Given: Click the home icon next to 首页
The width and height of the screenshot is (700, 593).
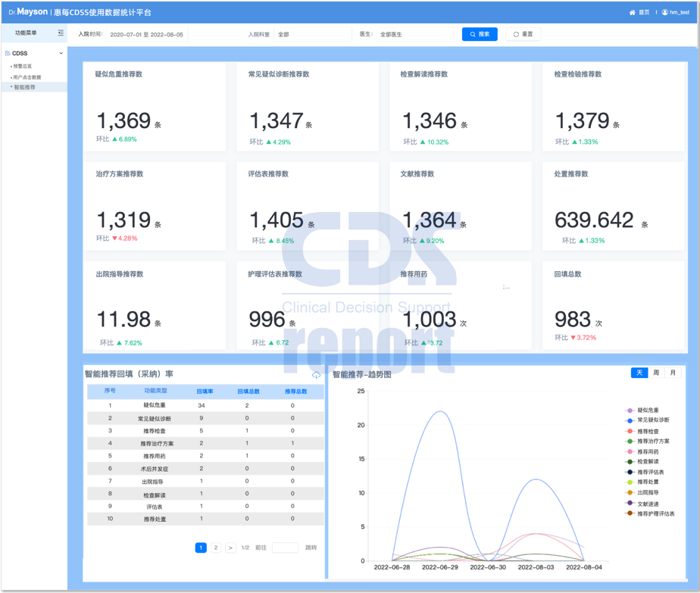Looking at the screenshot, I should tap(632, 12).
